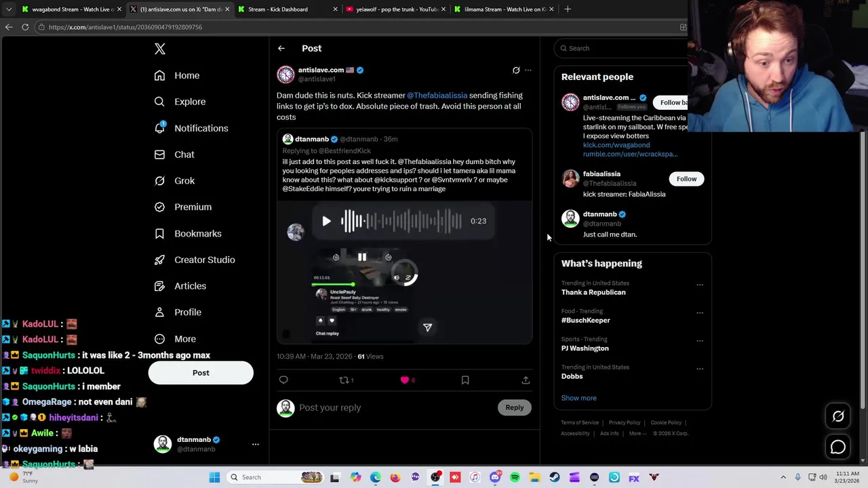Open options for Dobbs trend
The height and width of the screenshot is (488, 868).
click(700, 369)
